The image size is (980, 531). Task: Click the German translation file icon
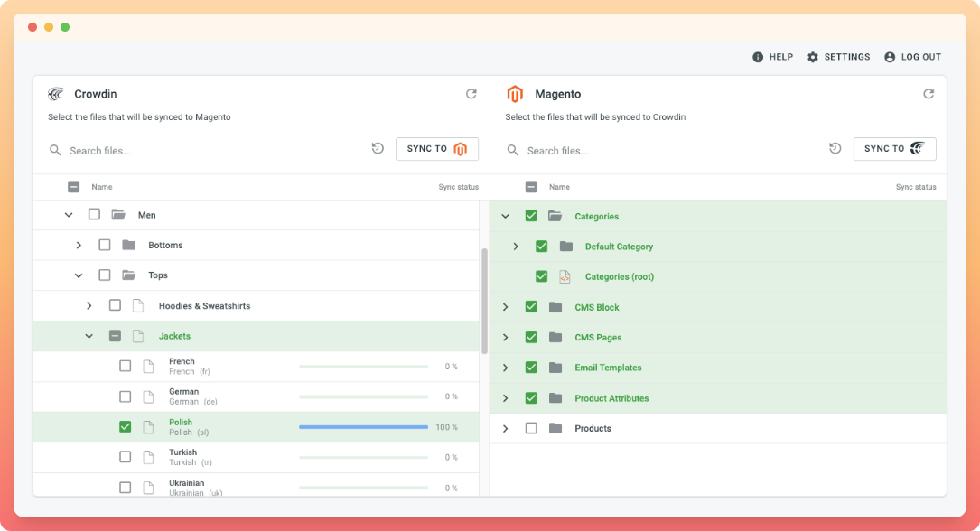[148, 396]
